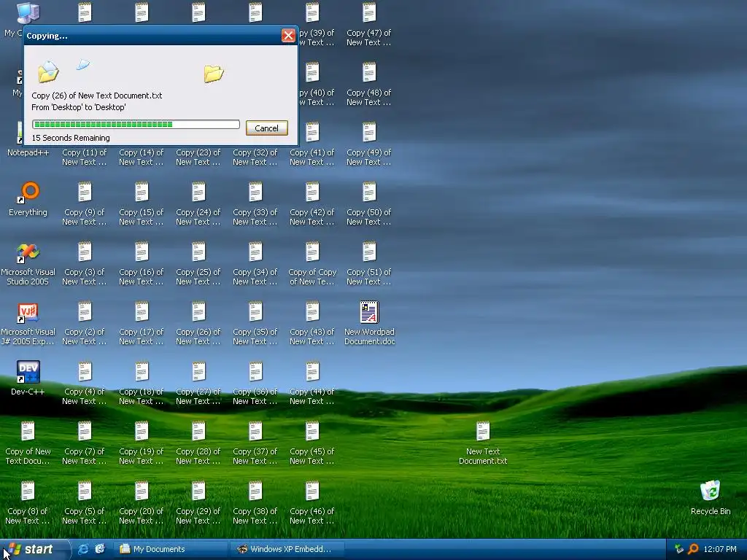The width and height of the screenshot is (747, 560).
Task: Cancel the file copying operation
Action: click(267, 128)
